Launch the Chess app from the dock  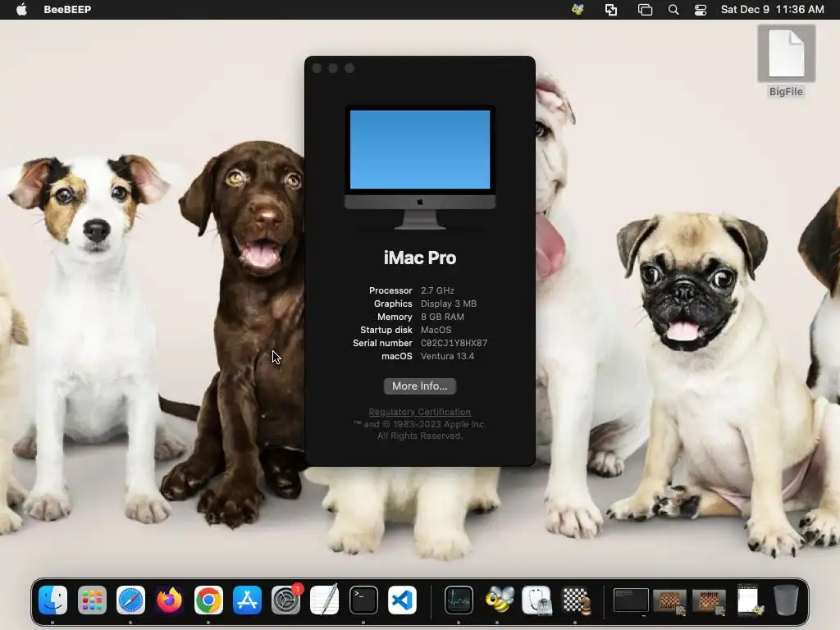tap(576, 600)
